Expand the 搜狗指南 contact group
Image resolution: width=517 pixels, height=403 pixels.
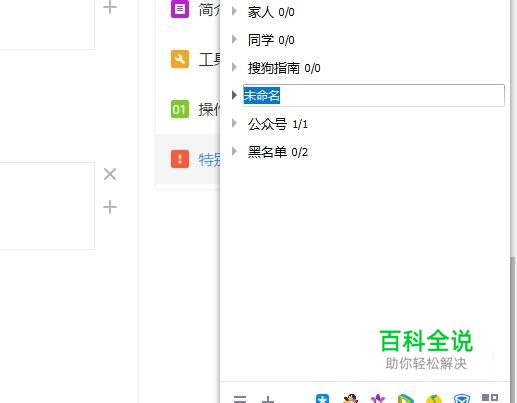pos(234,67)
